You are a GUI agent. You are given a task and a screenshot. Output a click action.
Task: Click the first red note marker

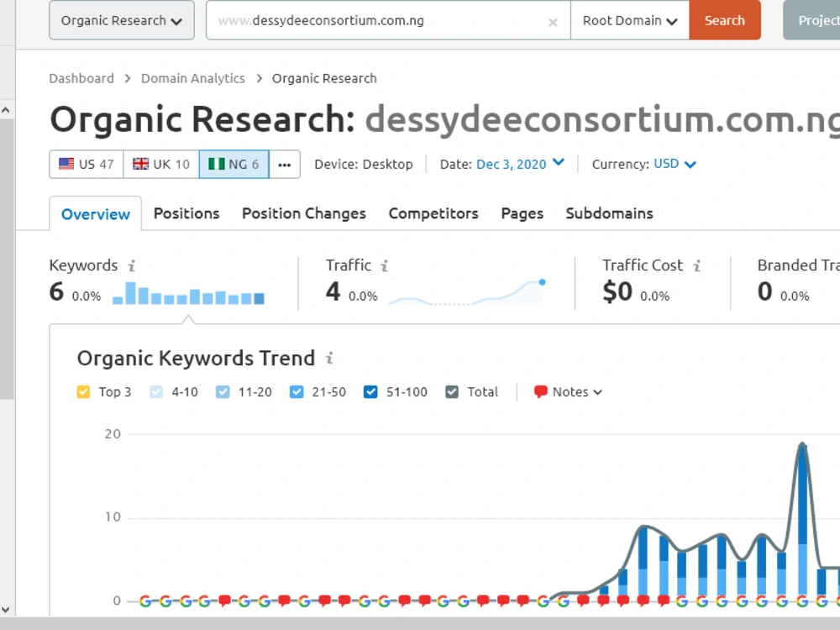click(x=224, y=601)
